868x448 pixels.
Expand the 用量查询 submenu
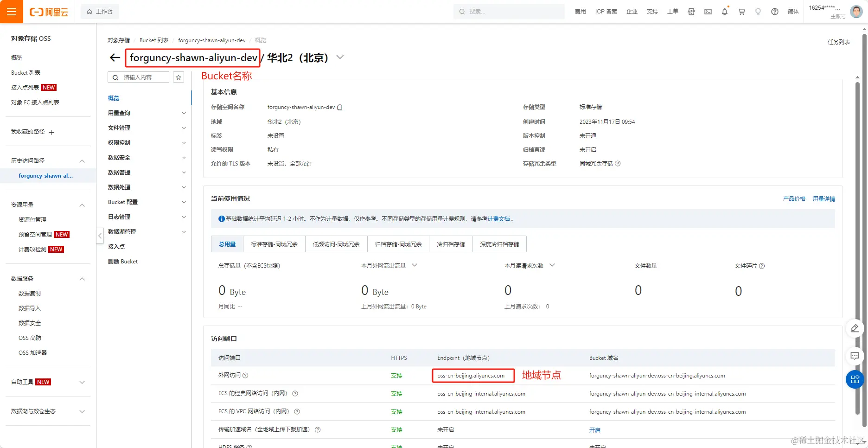pyautogui.click(x=184, y=113)
